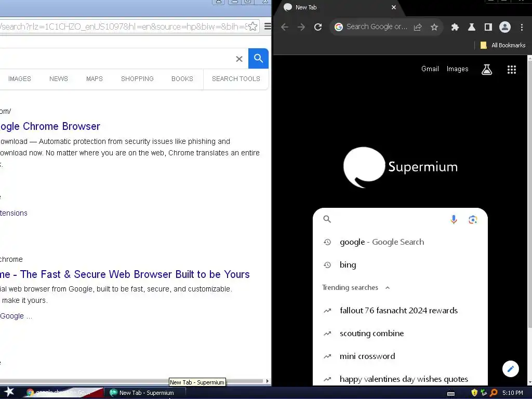Viewport: 532px width, 399px height.
Task: Clear the search query with the X button
Action: click(239, 59)
